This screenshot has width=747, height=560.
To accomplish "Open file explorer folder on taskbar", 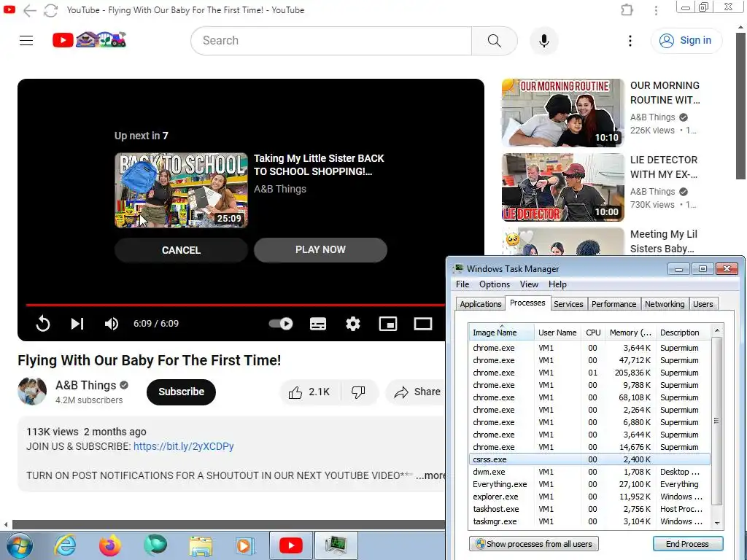I will click(201, 545).
